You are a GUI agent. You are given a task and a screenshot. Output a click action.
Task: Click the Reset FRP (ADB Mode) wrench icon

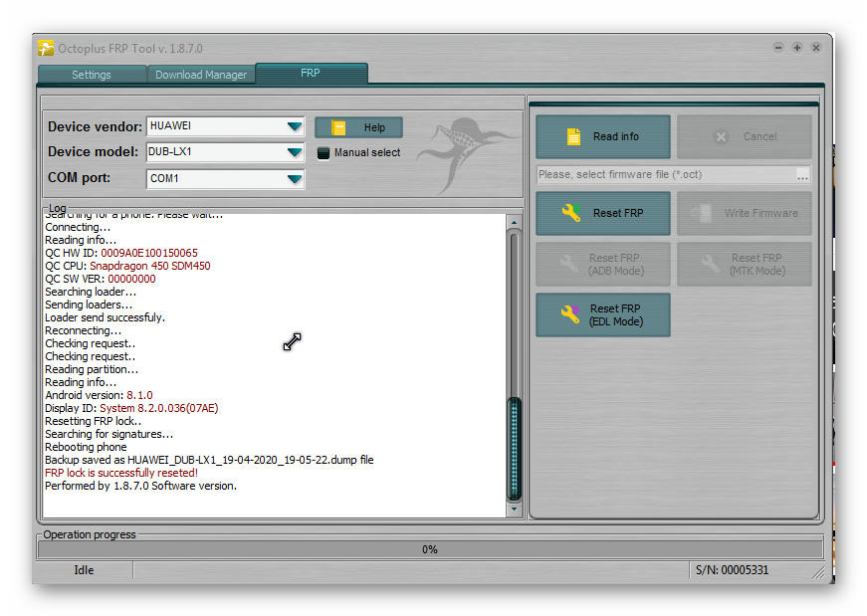click(569, 265)
